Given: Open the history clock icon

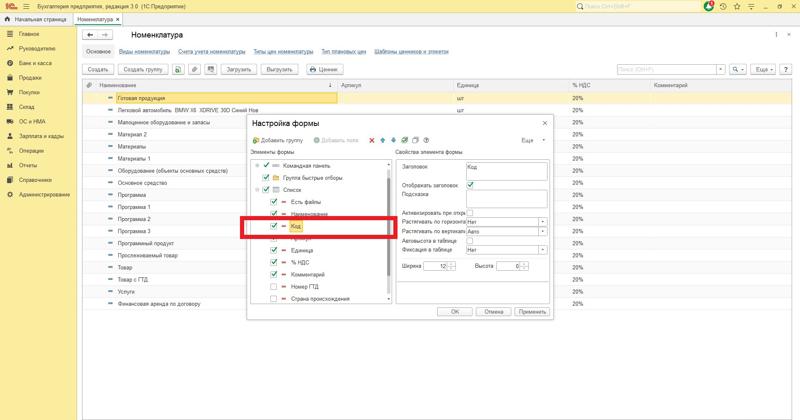Looking at the screenshot, I should pos(723,7).
